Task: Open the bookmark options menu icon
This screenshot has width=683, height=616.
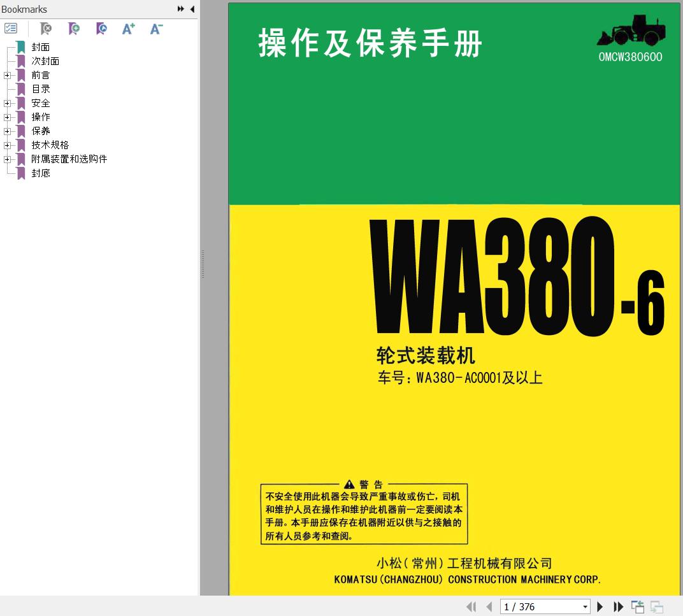Action: (x=10, y=29)
